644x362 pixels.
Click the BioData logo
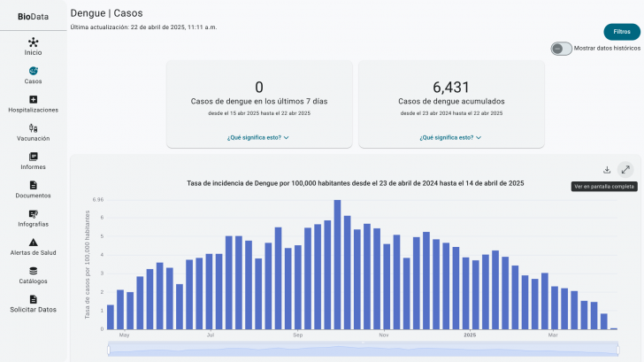33,16
